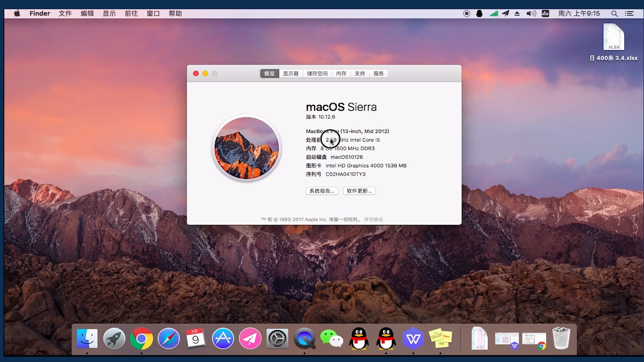The height and width of the screenshot is (362, 644).
Task: Select the 内存 tab
Action: (341, 73)
